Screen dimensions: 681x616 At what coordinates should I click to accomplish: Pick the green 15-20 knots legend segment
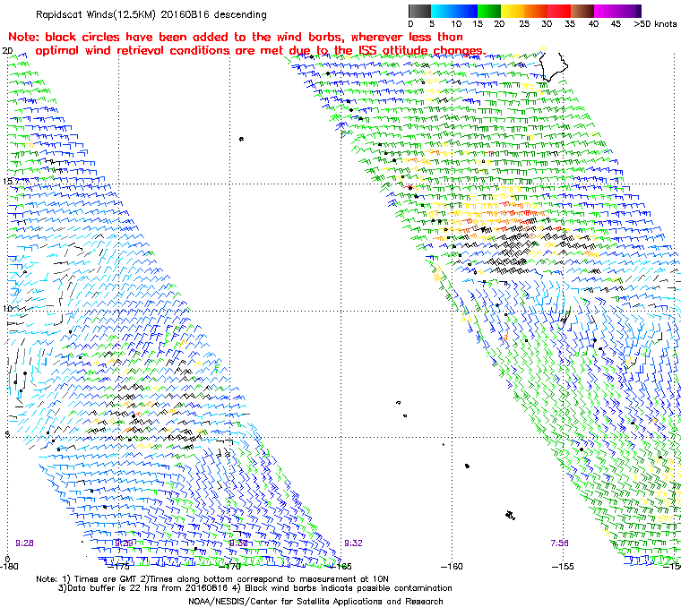click(489, 11)
